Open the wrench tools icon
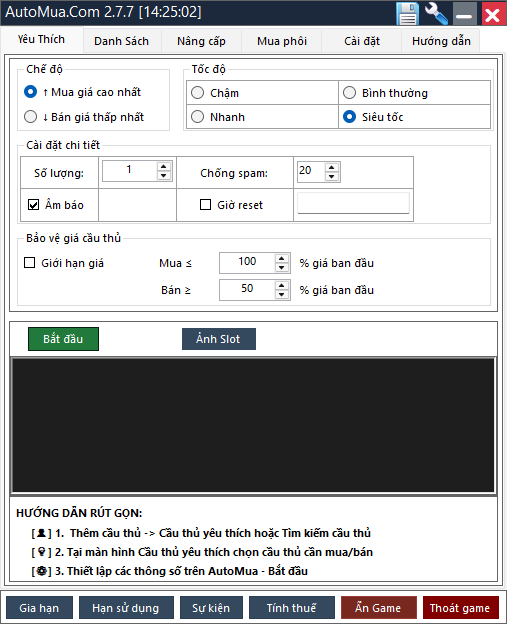The width and height of the screenshot is (507, 624). (x=436, y=13)
